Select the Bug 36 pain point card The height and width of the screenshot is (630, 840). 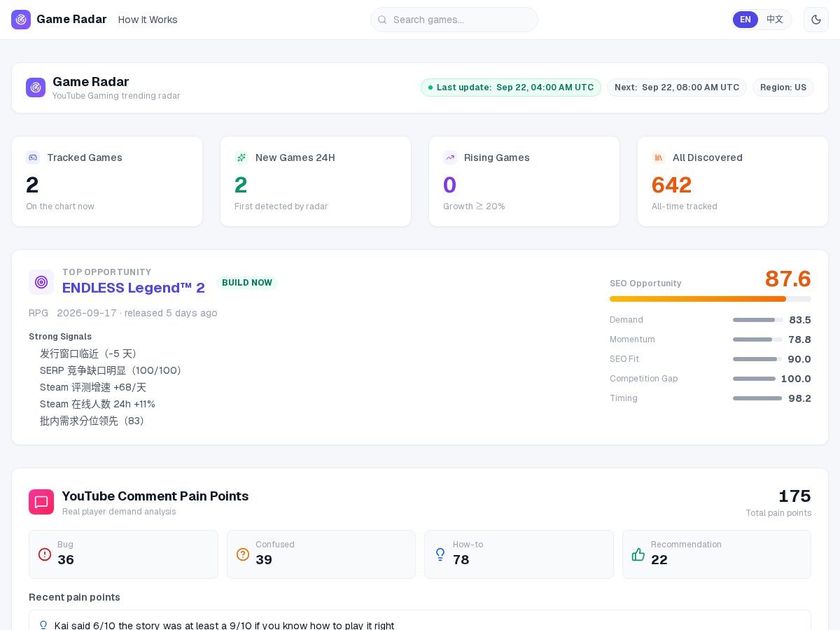tap(123, 554)
